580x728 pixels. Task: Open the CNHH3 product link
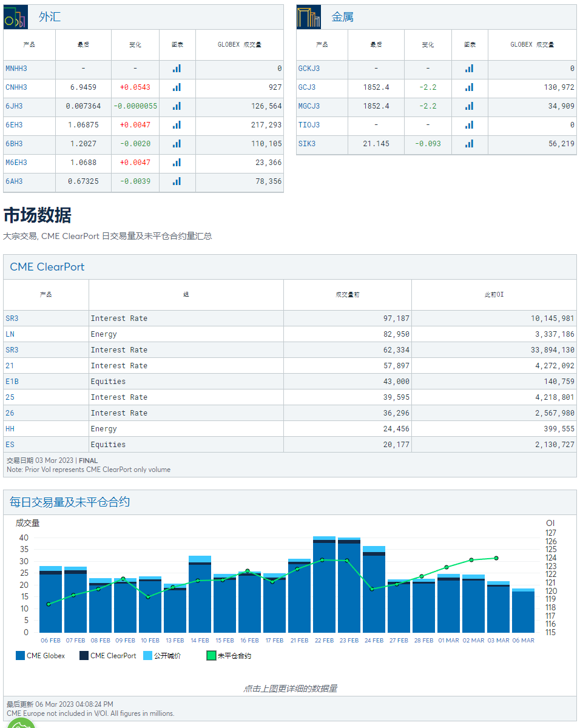16,87
